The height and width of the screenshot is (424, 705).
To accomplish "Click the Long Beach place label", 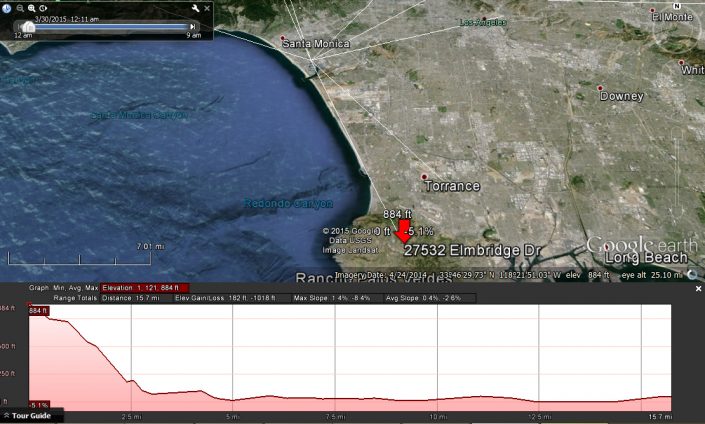I will point(646,258).
